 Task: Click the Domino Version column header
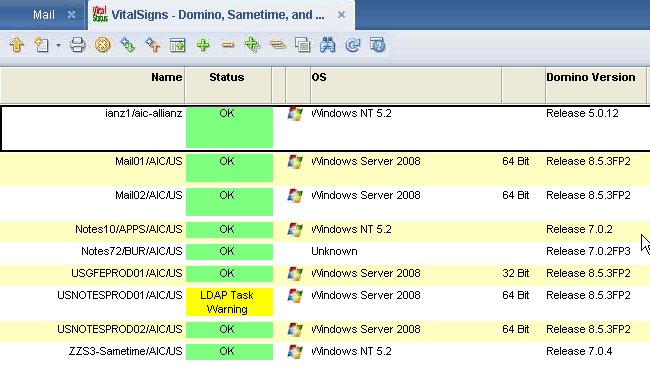(x=595, y=85)
